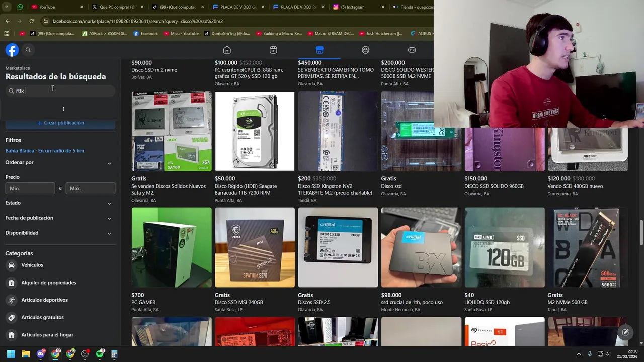This screenshot has width=644, height=362.
Task: Open the DoritoGm1ng bookmark
Action: pyautogui.click(x=227, y=34)
